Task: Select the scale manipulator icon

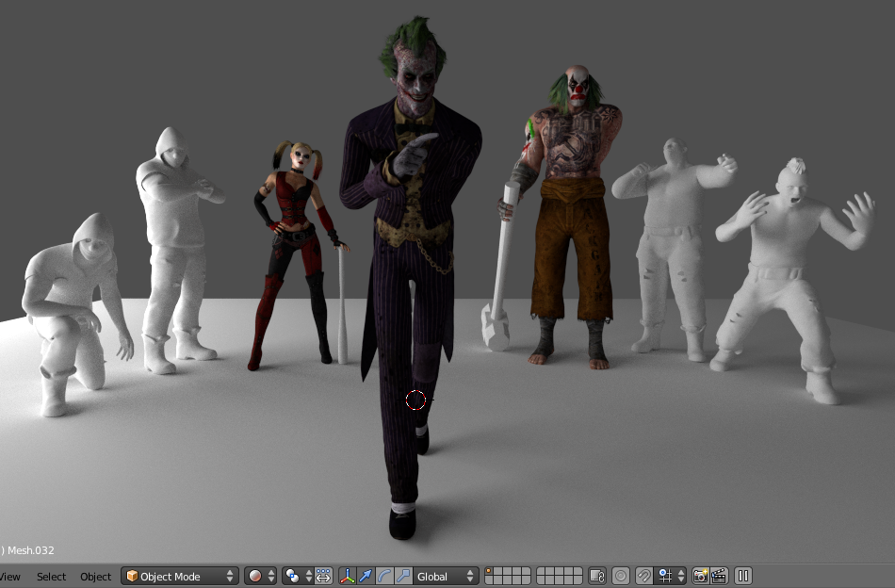Action: pyautogui.click(x=403, y=576)
